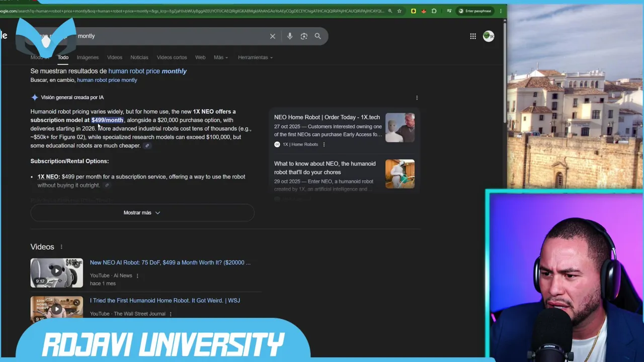Screen dimensions: 644x362
Task: Clear the search box with the X icon
Action: pos(273,36)
